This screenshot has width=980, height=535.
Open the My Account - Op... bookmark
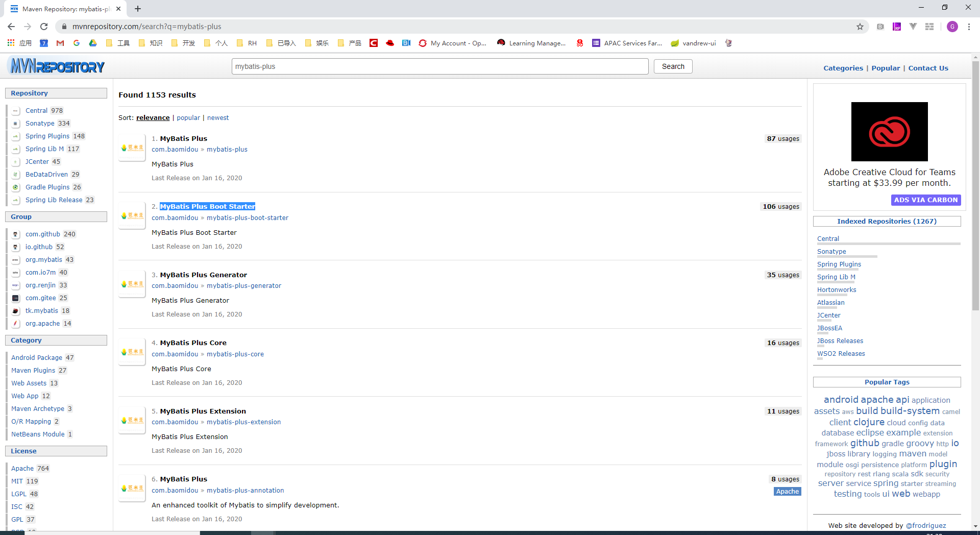pyautogui.click(x=453, y=43)
